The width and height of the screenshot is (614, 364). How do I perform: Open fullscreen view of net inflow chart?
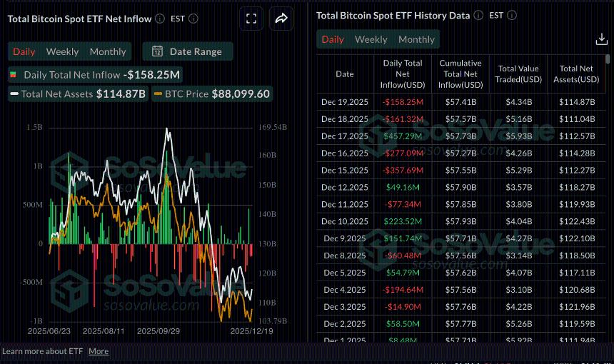(251, 19)
